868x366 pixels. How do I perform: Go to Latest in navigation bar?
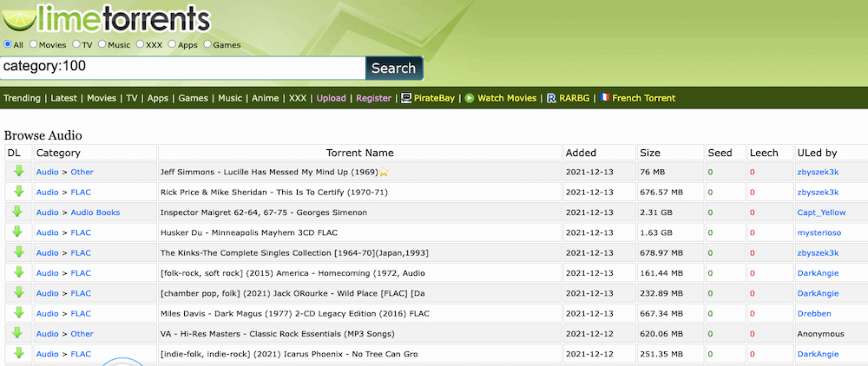click(64, 98)
